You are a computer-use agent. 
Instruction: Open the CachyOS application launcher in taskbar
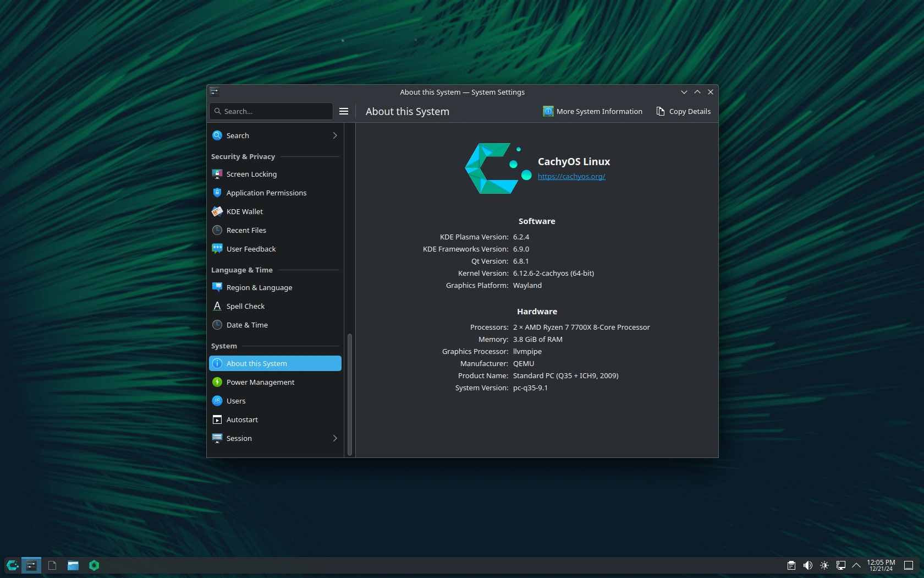(12, 565)
